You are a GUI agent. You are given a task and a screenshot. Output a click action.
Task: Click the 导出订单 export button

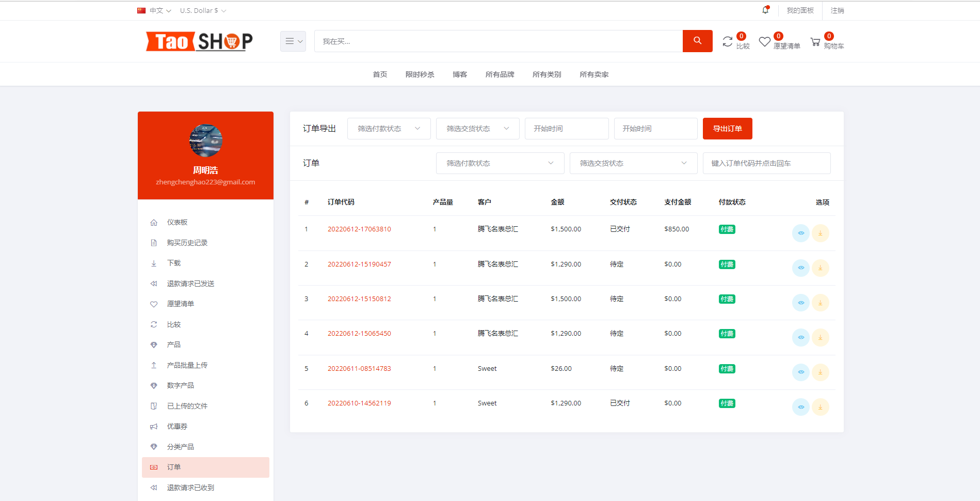727,128
